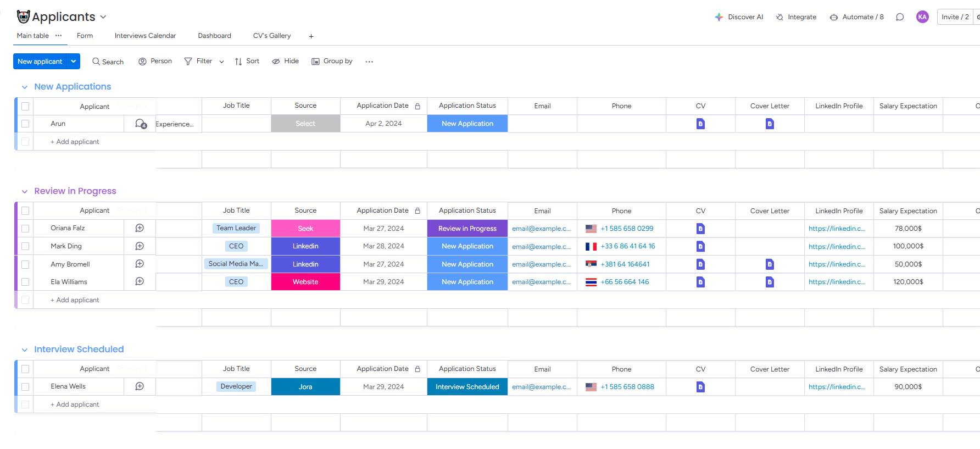Open Amy Bromell's Cover Letter file

click(770, 264)
